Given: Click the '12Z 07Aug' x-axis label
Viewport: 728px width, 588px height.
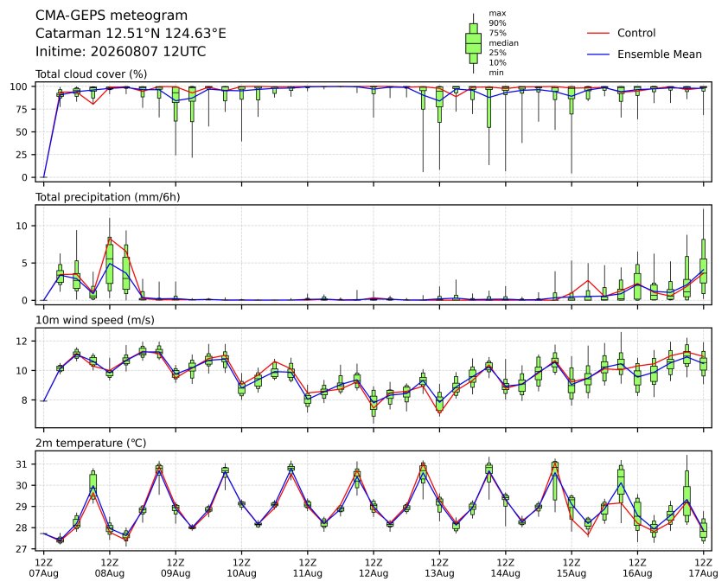Looking at the screenshot, I should pyautogui.click(x=43, y=568).
